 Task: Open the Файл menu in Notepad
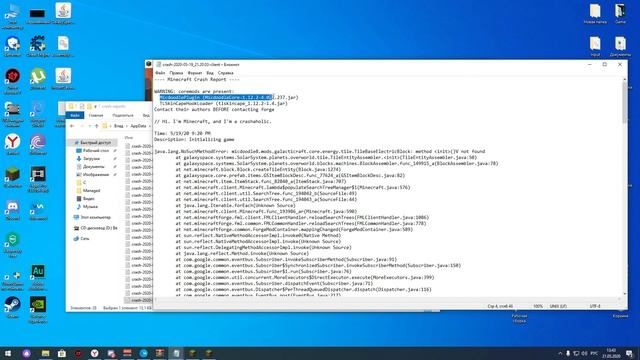160,73
